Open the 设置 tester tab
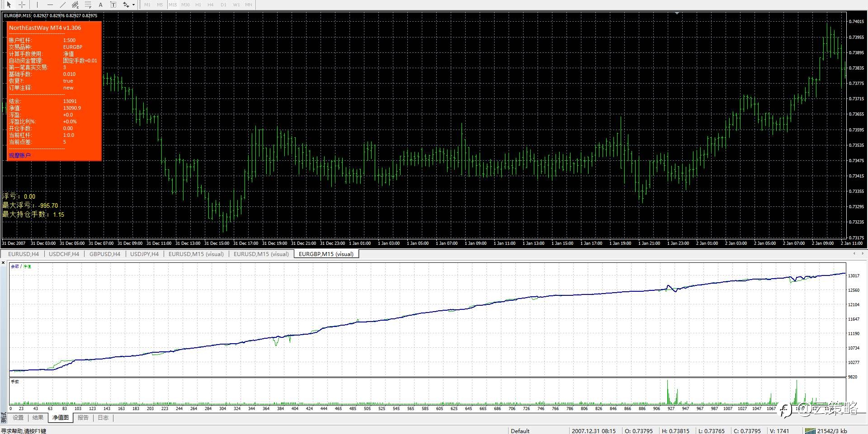 [18, 418]
